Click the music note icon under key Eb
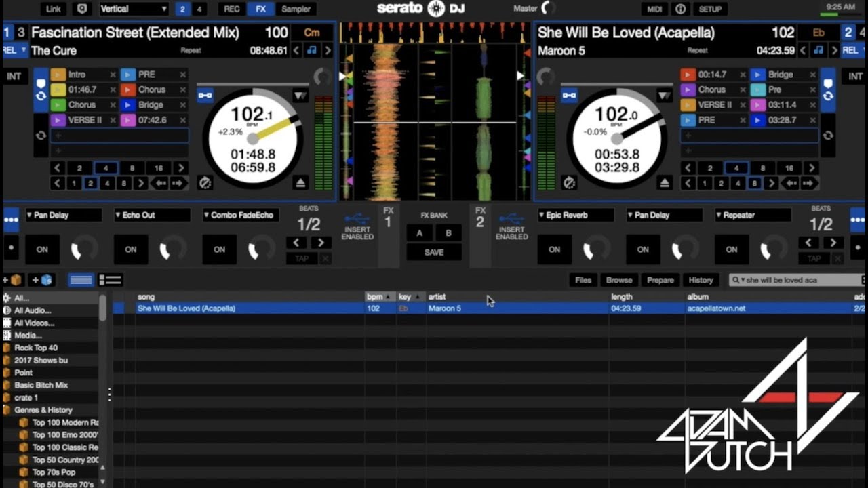 click(818, 50)
